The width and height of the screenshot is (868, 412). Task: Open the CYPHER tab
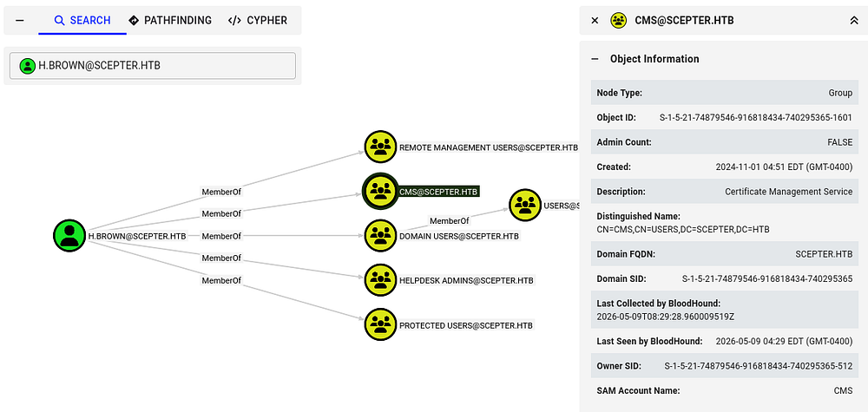(258, 21)
